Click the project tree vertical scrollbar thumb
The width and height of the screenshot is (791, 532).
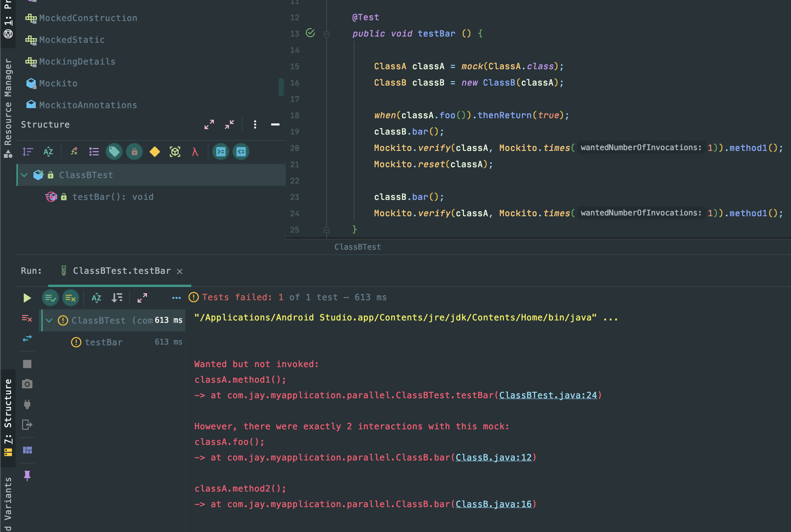281,87
